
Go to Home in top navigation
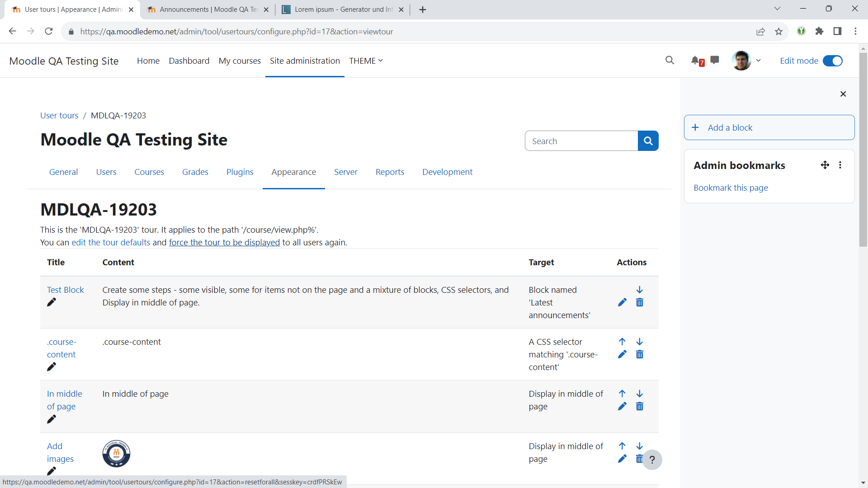pyautogui.click(x=148, y=61)
